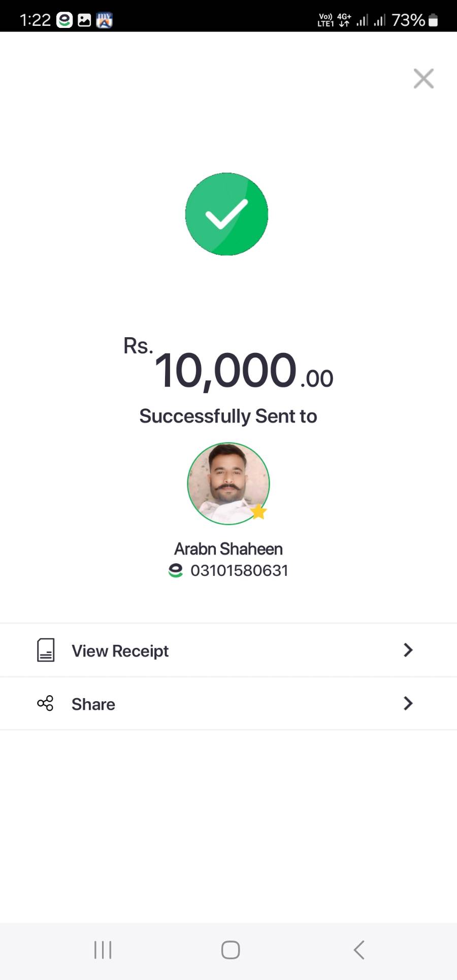Tap the phone number 03101580631
This screenshot has width=457, height=980.
[x=239, y=571]
